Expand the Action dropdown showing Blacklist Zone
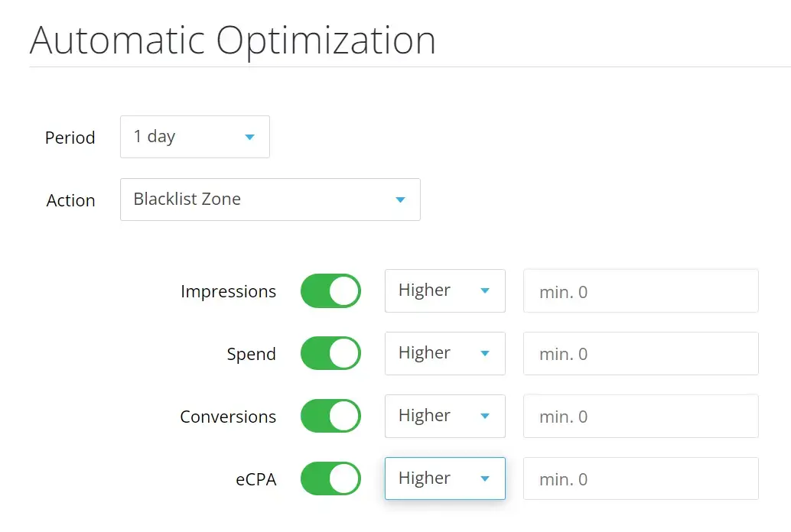Image resolution: width=791 pixels, height=532 pixels. (269, 199)
